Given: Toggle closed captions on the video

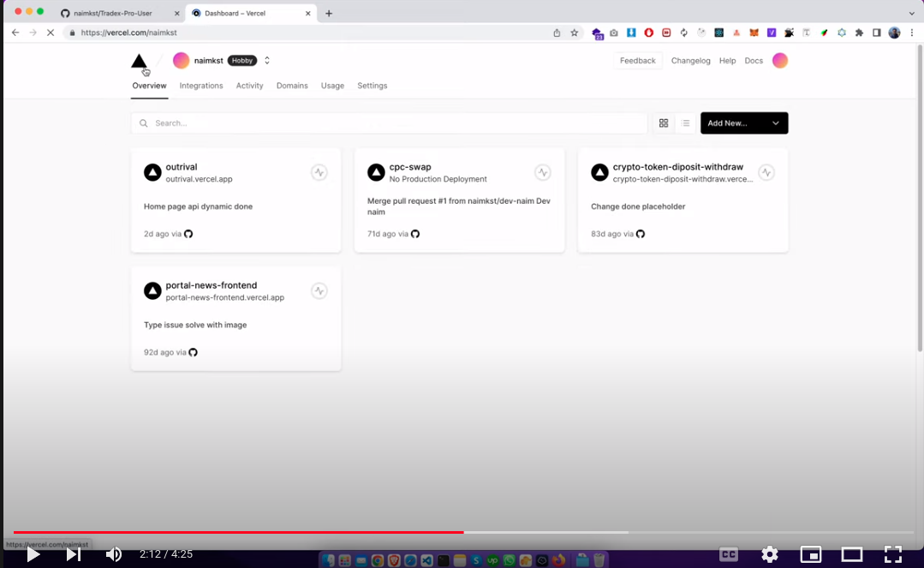Looking at the screenshot, I should (728, 554).
